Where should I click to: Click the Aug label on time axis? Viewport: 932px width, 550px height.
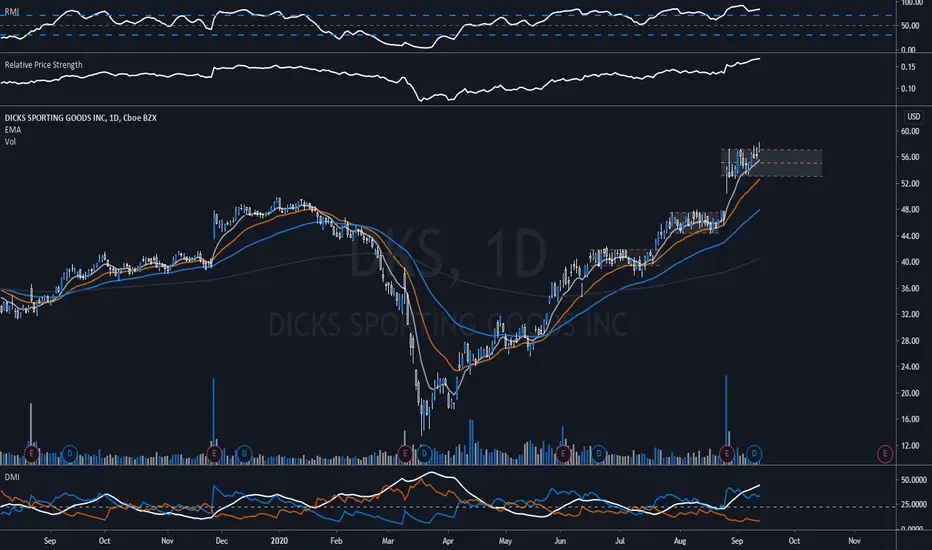(x=680, y=540)
